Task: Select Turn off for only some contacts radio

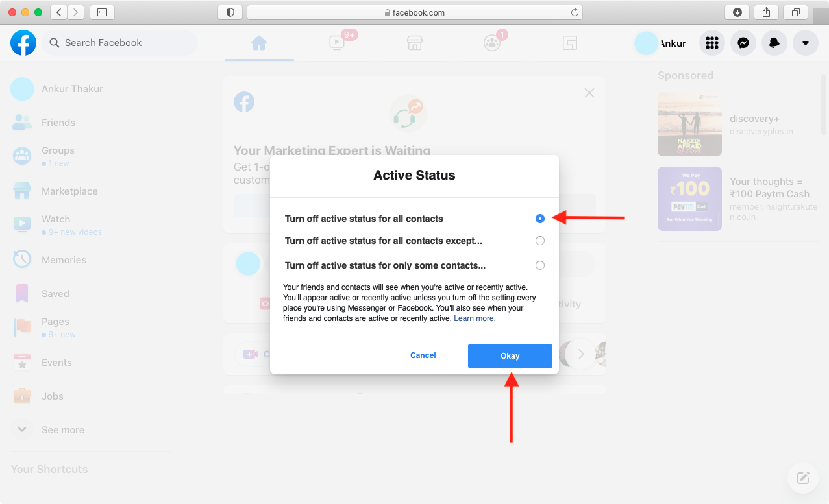Action: pyautogui.click(x=540, y=265)
